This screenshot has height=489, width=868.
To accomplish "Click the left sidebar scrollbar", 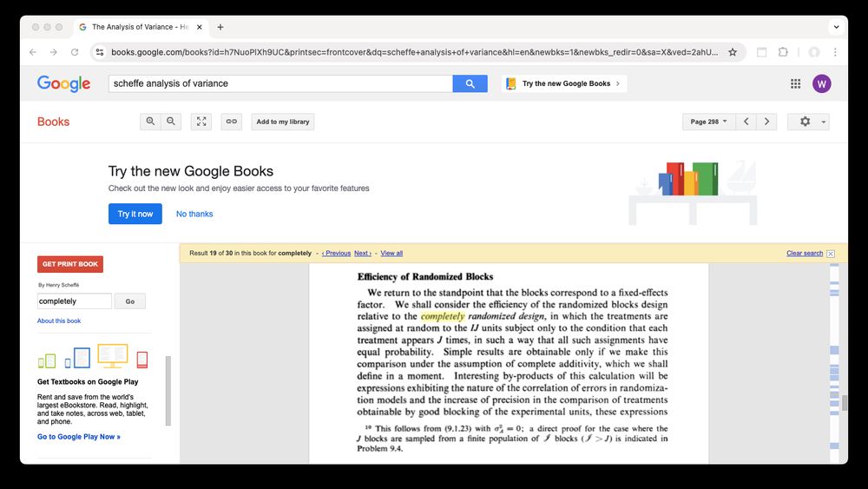I will 168,391.
